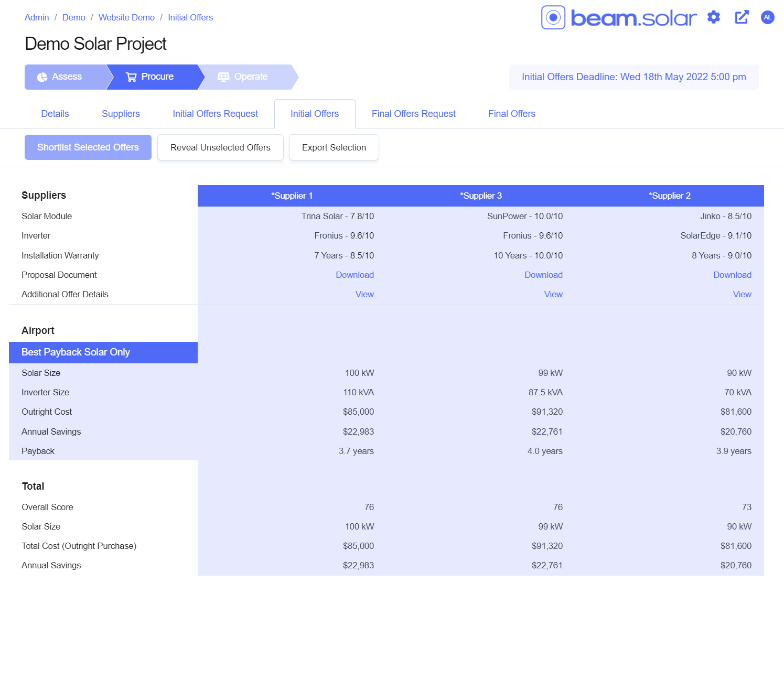Image resolution: width=784 pixels, height=691 pixels.
Task: View additional details for the Trina Solar offer
Action: click(364, 294)
